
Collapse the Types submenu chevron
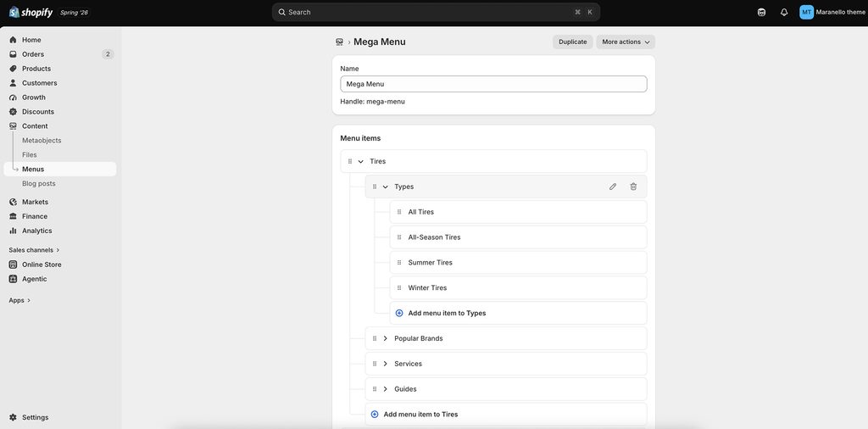pyautogui.click(x=386, y=187)
